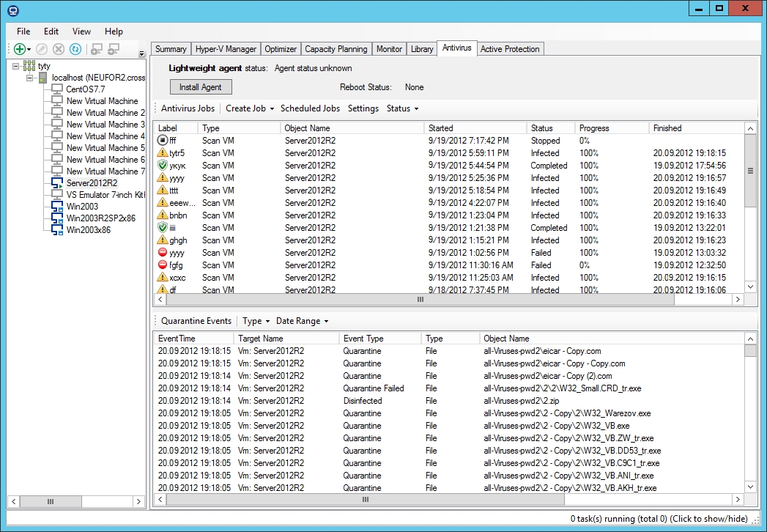Open Scheduled Jobs from the antivirus toolbar
Screen dimensions: 767x532
click(310, 108)
